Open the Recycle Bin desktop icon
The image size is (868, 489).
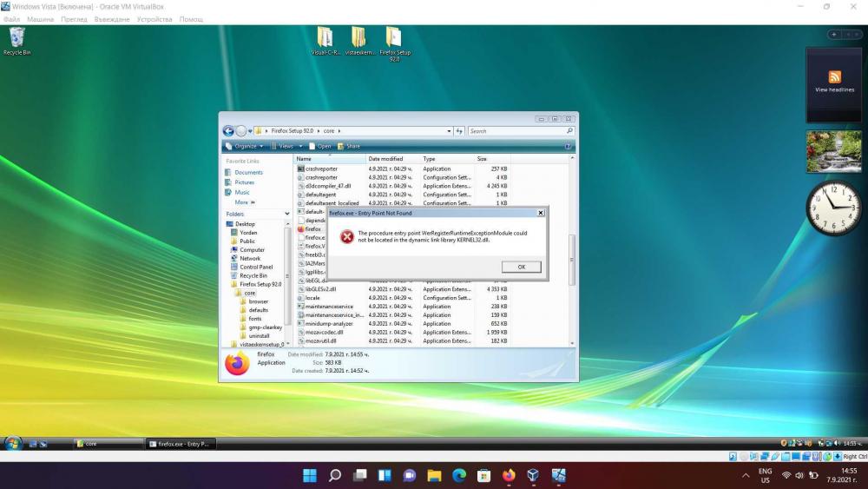16,39
